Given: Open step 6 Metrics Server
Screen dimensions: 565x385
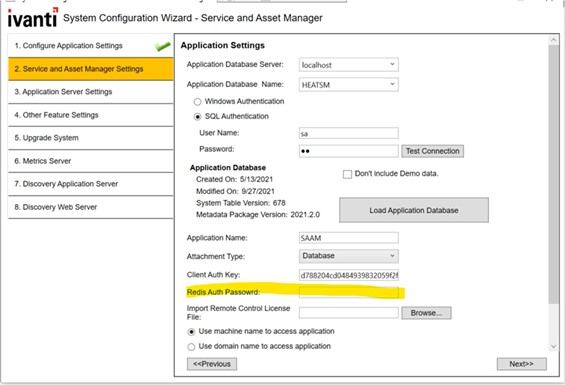Looking at the screenshot, I should [x=90, y=161].
